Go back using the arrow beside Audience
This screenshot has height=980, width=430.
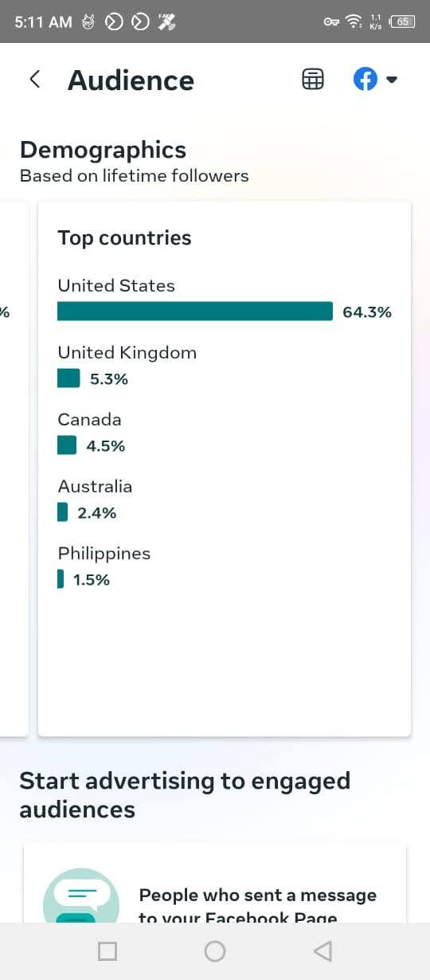pyautogui.click(x=34, y=80)
